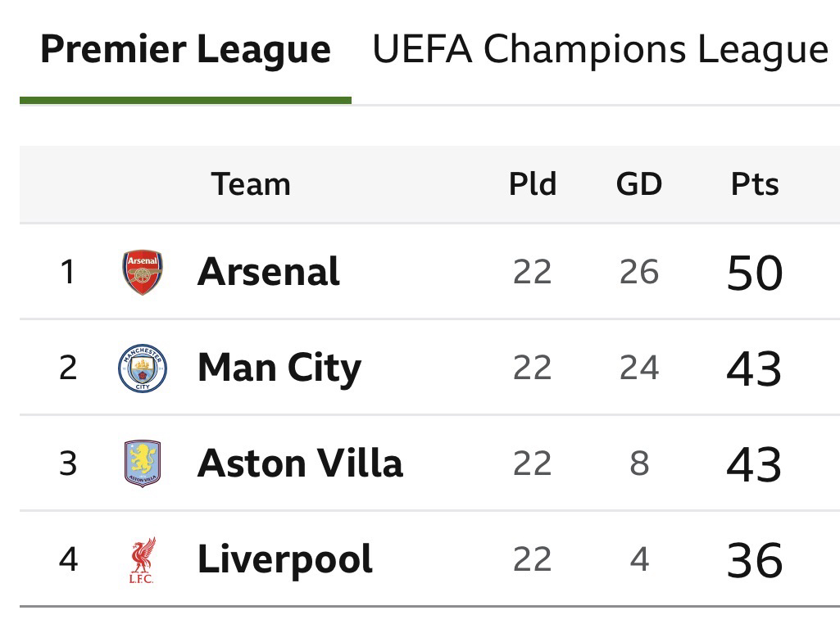Viewport: 840px width, 624px height.
Task: Click the Aston Villa club crest
Action: click(x=143, y=463)
